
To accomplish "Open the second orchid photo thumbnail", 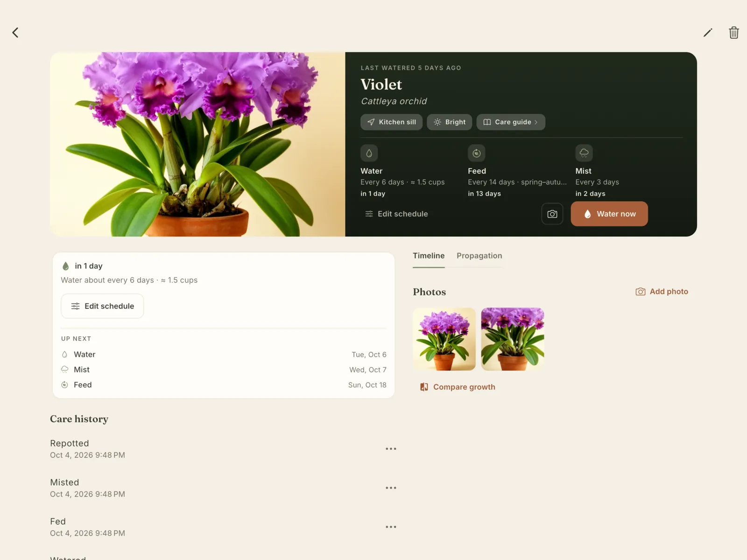I will click(513, 339).
